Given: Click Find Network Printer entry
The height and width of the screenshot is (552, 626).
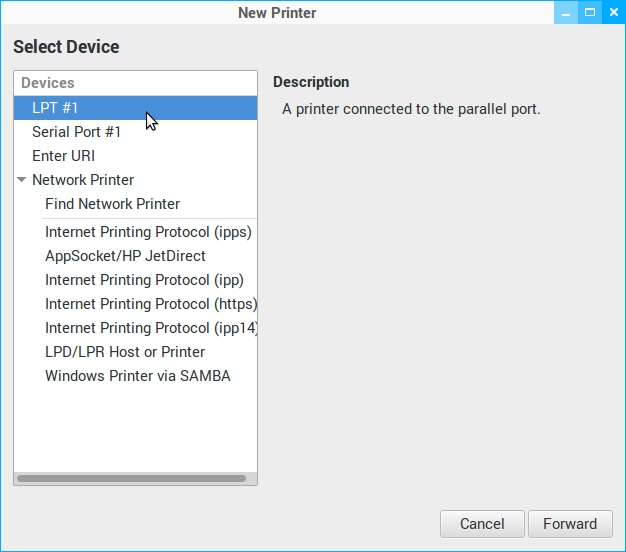Looking at the screenshot, I should point(112,204).
